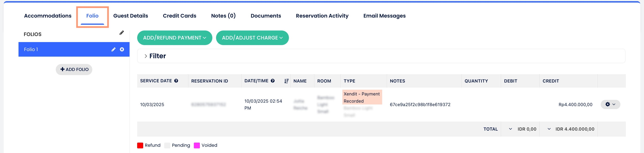
Task: Click the Service Date help icon
Action: click(176, 81)
